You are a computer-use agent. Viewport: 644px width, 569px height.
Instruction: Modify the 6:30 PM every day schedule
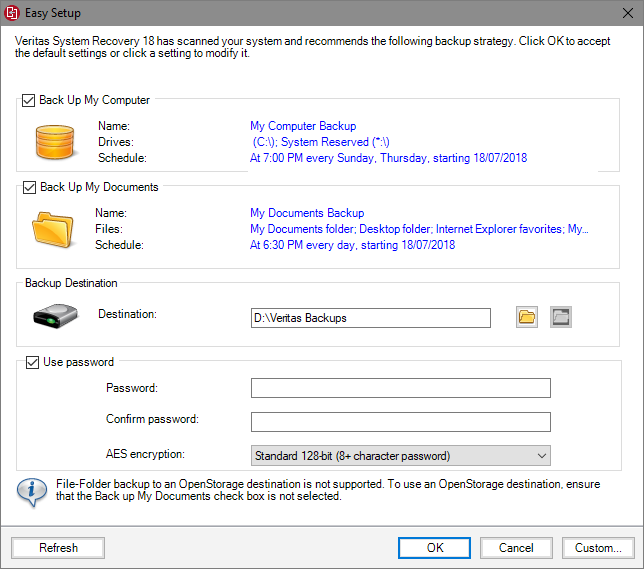coord(352,245)
